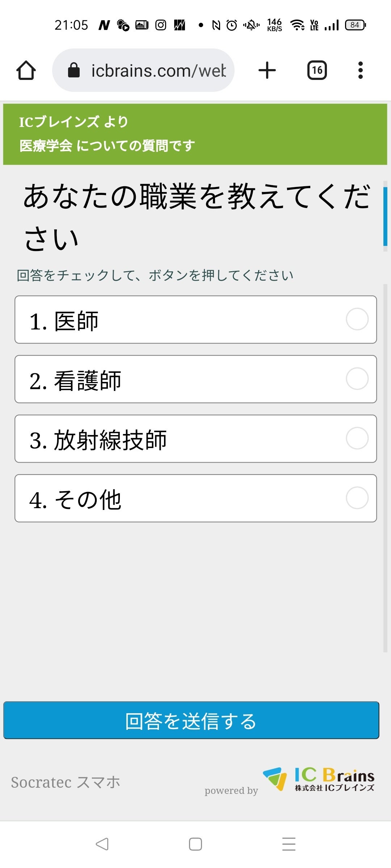Tap the icbrains.com address bar

click(x=158, y=71)
